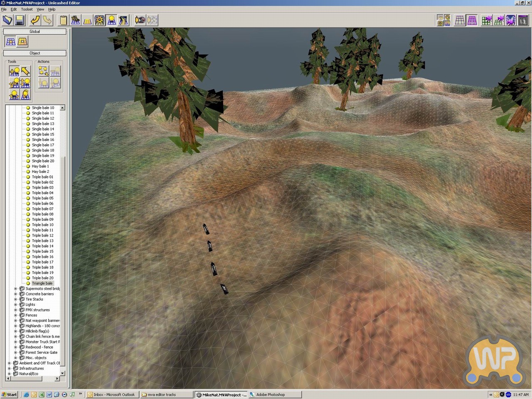Save project with the floppy disk icon
Viewport: 532px width, 399px height.
[x=20, y=20]
